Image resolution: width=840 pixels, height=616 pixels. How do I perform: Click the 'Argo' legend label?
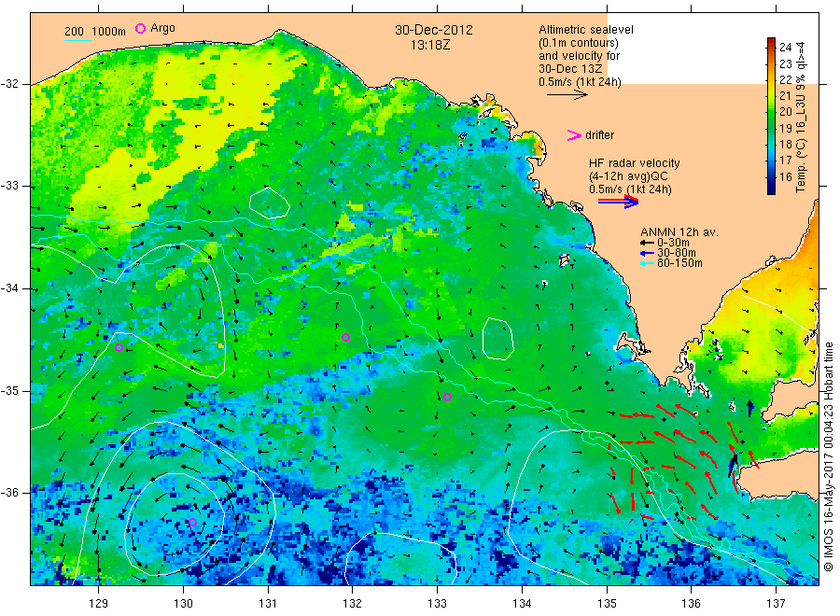(x=162, y=28)
